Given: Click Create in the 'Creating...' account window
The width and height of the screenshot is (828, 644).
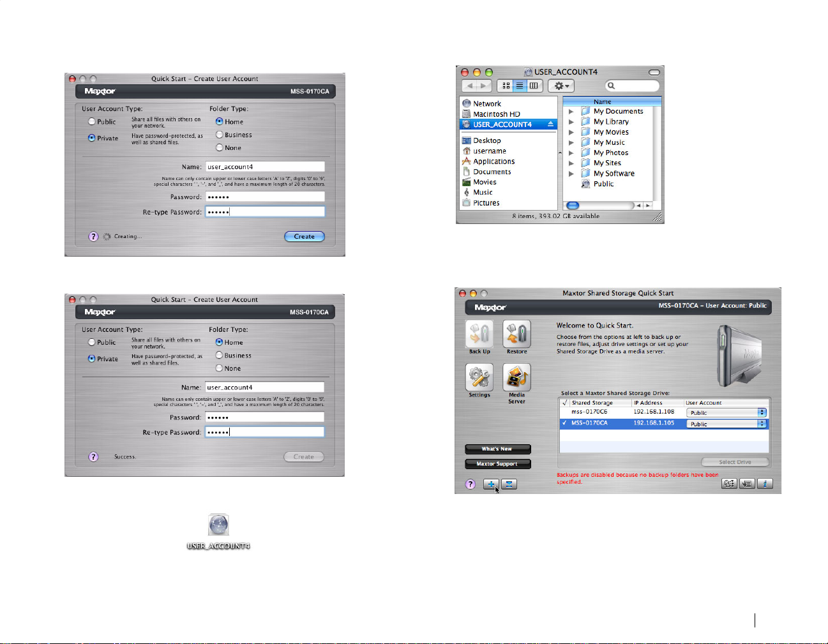Looking at the screenshot, I should (x=305, y=236).
